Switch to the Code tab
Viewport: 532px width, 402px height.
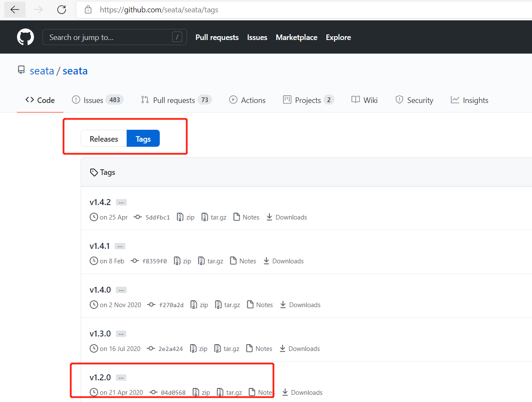click(x=40, y=100)
